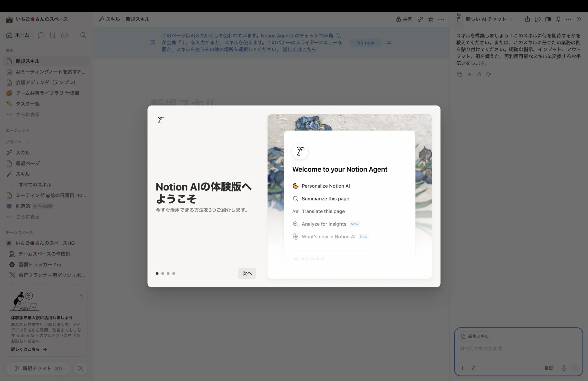Pin the AI chat panel
The height and width of the screenshot is (381, 588).
[558, 19]
